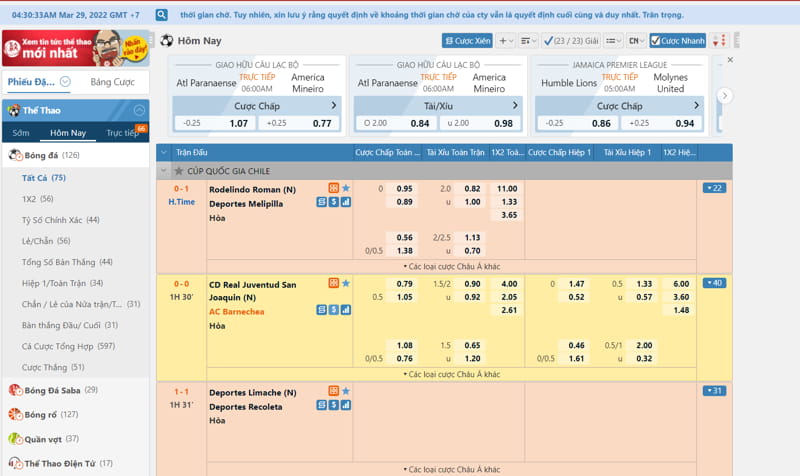Screen dimensions: 800x476
Task: Open the CN language dropdown
Action: 636,41
